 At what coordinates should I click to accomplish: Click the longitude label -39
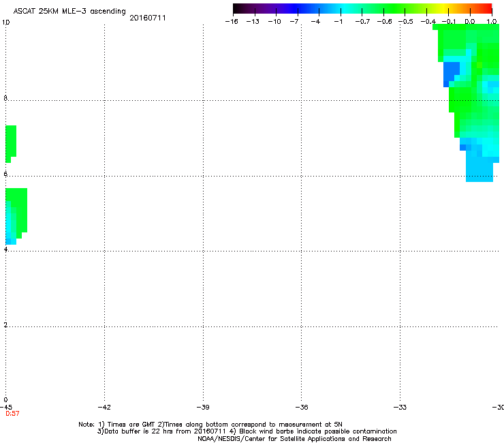(203, 408)
